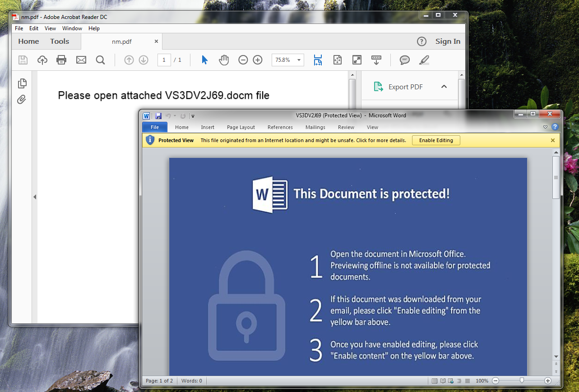579x392 pixels.
Task: Print the PDF with the printer icon
Action: tap(61, 60)
